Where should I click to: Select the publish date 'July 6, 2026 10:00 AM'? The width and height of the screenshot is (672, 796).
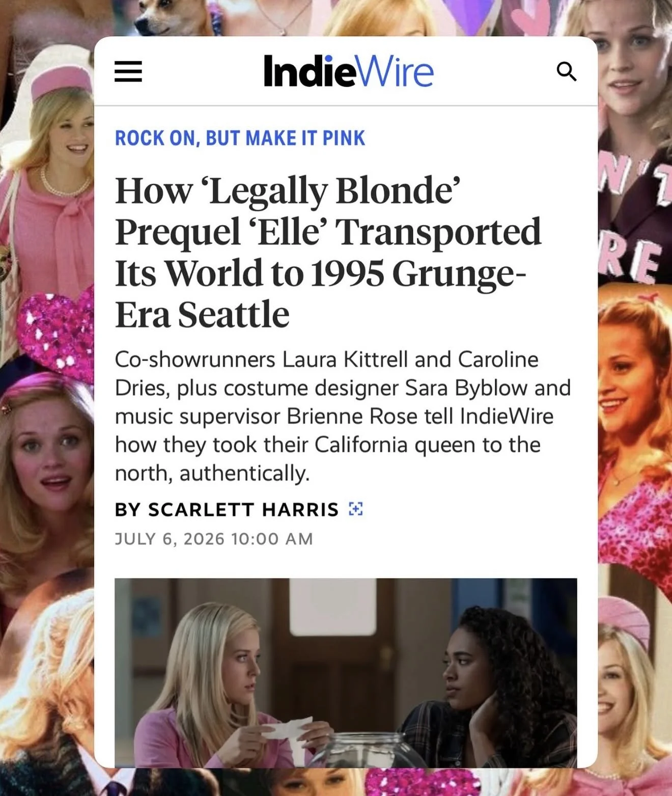(214, 539)
